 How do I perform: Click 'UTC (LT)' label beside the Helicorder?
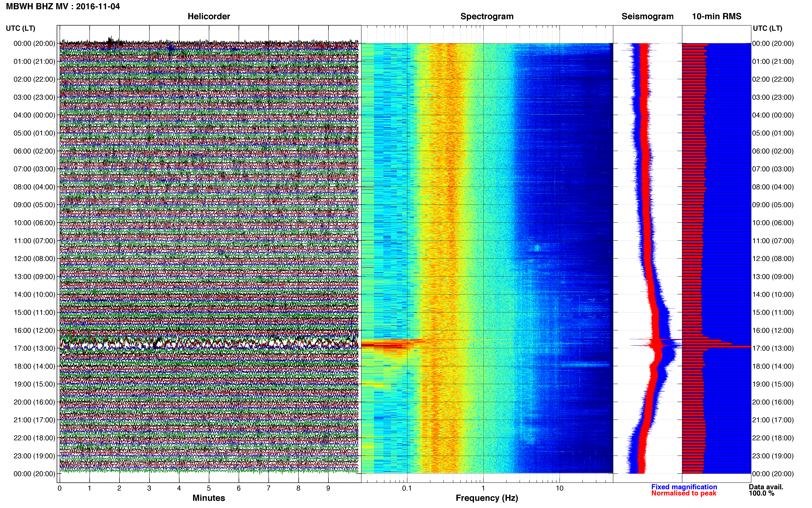[x=21, y=28]
